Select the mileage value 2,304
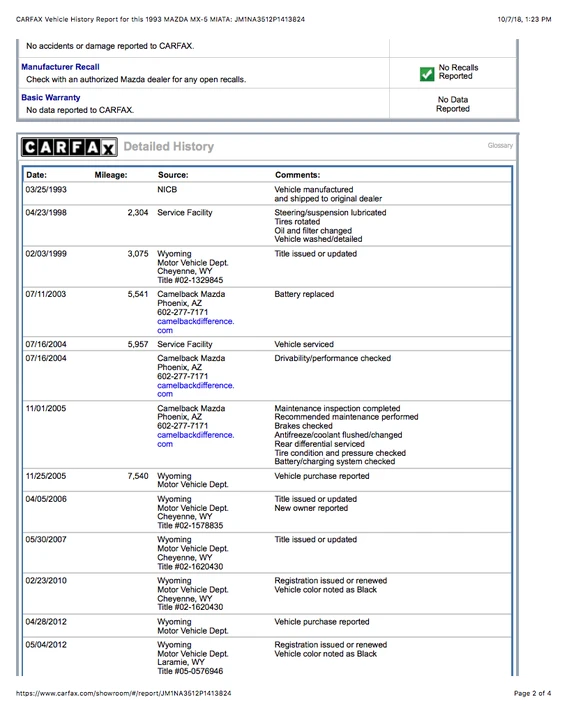Viewport: 567px width, 720px height. 138,213
